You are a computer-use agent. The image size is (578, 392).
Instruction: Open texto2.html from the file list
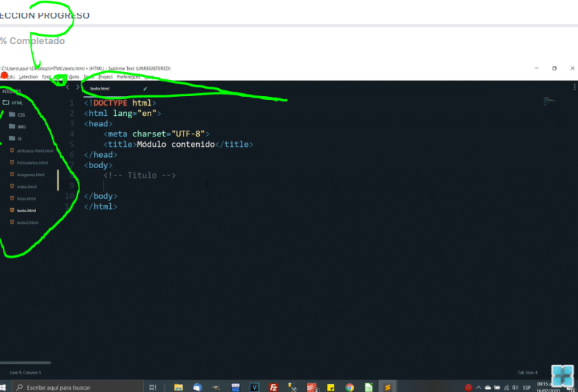point(27,222)
